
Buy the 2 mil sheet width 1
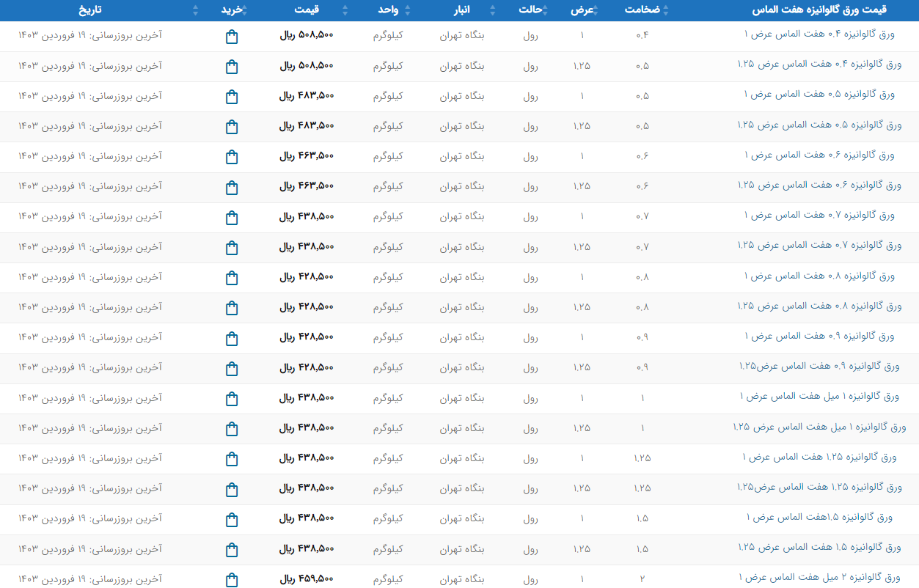pyautogui.click(x=232, y=580)
